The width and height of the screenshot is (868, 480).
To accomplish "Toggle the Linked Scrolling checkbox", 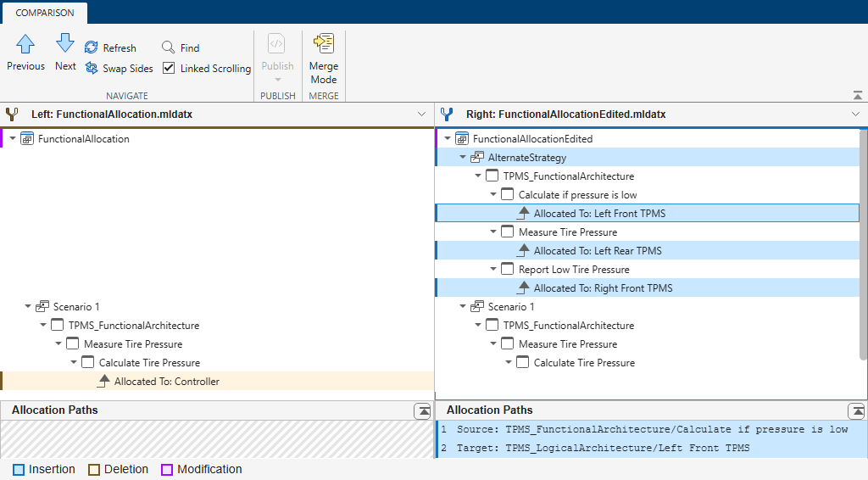I will click(x=169, y=68).
